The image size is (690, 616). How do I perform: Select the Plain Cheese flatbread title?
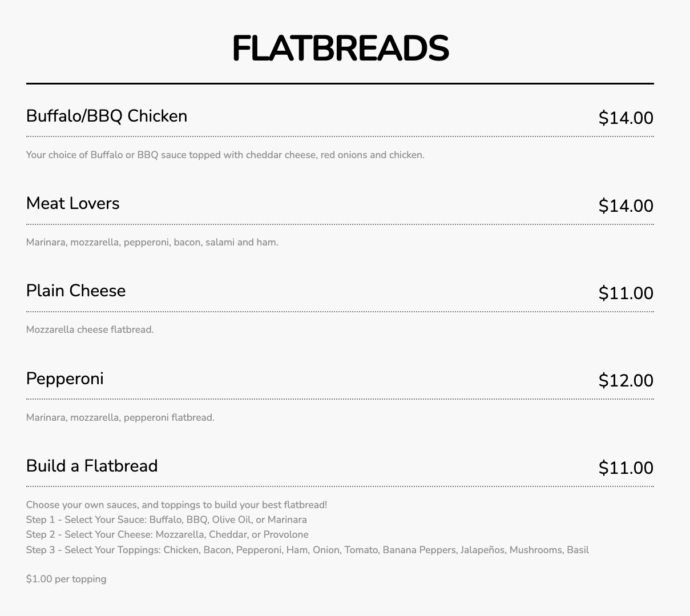pyautogui.click(x=76, y=291)
